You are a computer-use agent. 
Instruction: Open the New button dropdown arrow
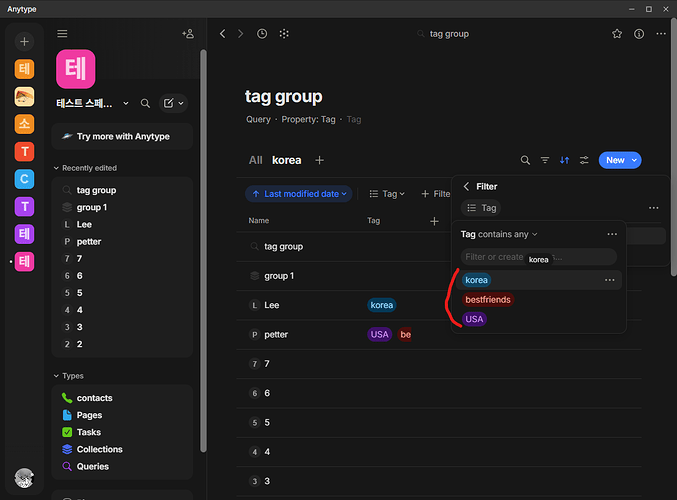click(634, 160)
